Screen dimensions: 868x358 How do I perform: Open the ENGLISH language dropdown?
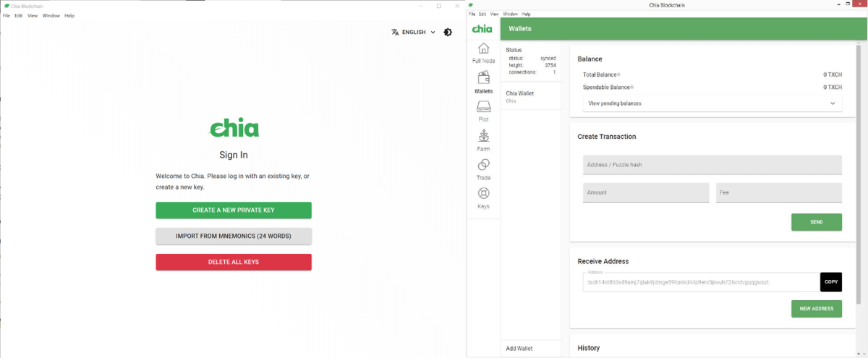[x=414, y=32]
